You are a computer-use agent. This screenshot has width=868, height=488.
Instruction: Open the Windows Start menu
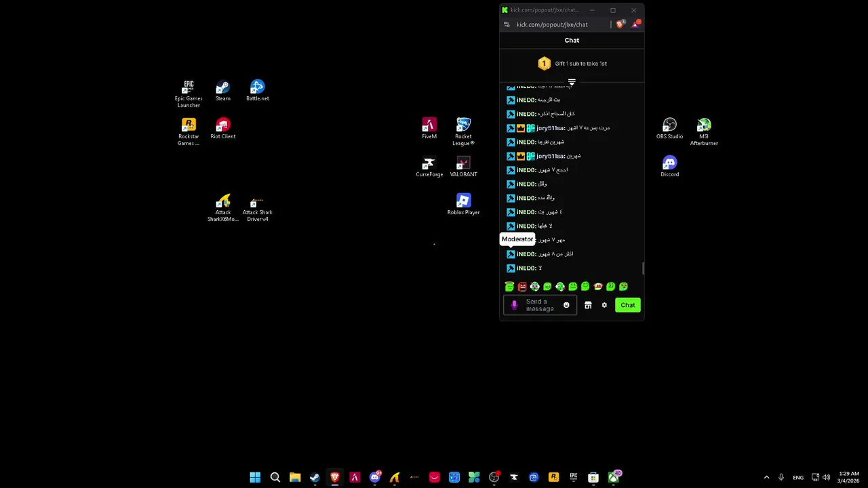tap(255, 478)
